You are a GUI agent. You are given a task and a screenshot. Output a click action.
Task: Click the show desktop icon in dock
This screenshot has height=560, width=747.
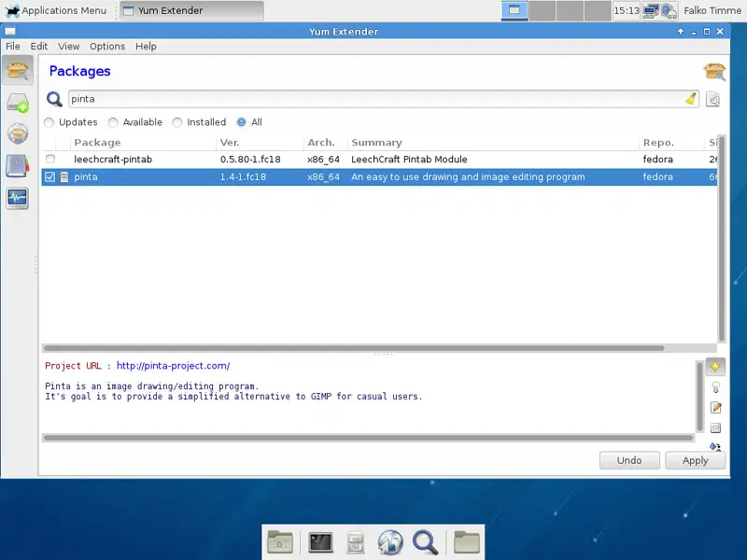279,542
